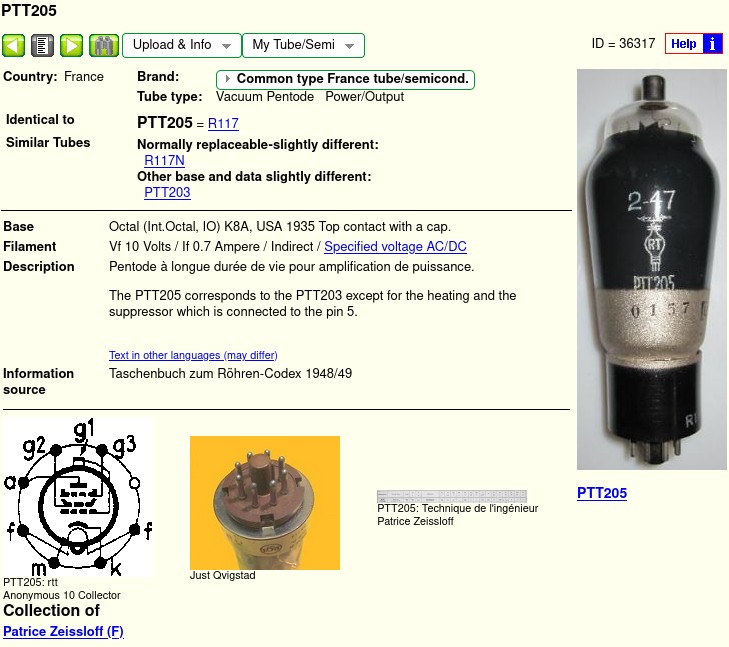The image size is (729, 647).
Task: Expand the My Tube/Semi dropdown
Action: pyautogui.click(x=303, y=45)
